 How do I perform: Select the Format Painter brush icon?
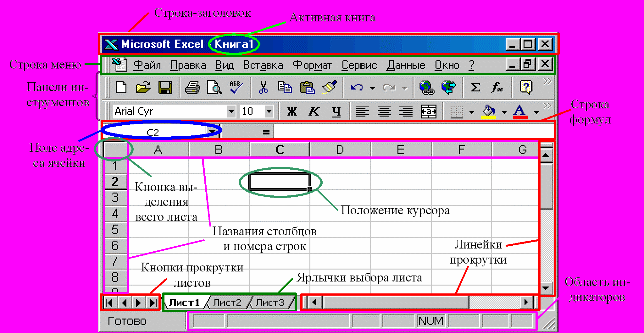(x=329, y=88)
